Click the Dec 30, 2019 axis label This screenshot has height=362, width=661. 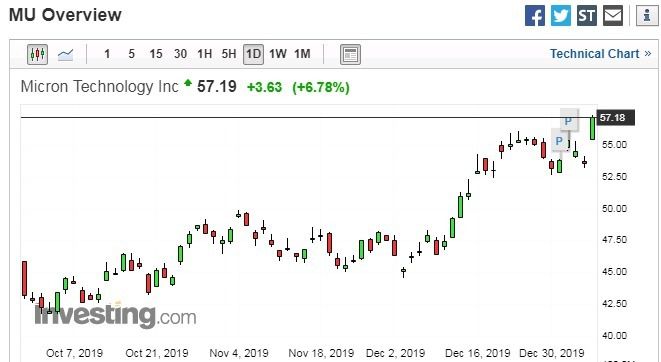pos(552,353)
